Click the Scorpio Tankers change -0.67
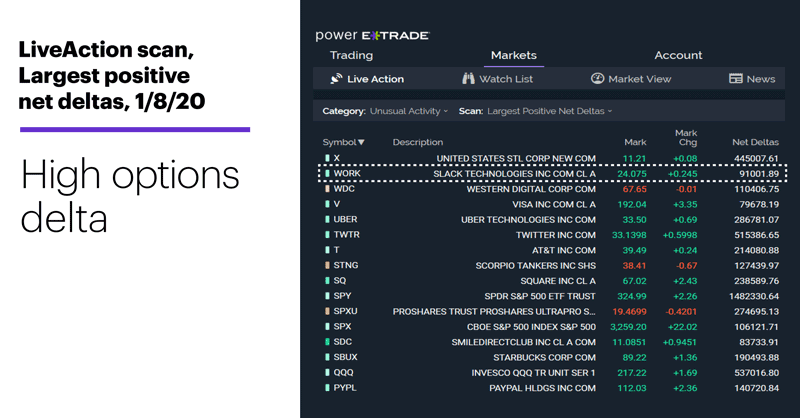Image resolution: width=800 pixels, height=418 pixels. (686, 266)
